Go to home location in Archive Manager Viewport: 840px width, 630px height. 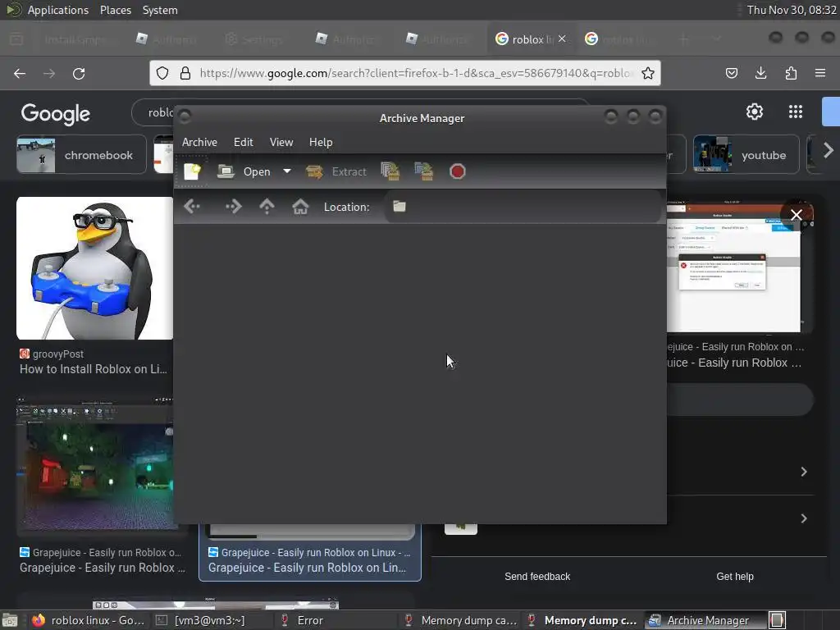click(x=300, y=206)
